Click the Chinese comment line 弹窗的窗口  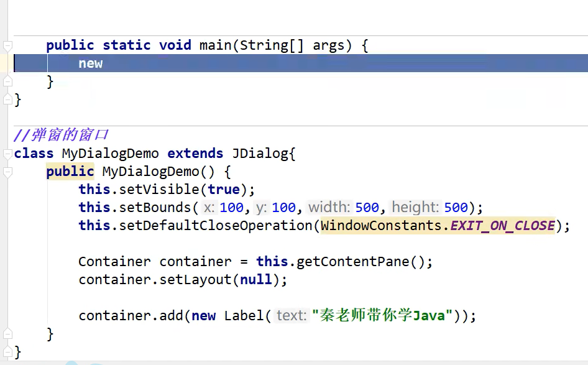[x=61, y=135]
